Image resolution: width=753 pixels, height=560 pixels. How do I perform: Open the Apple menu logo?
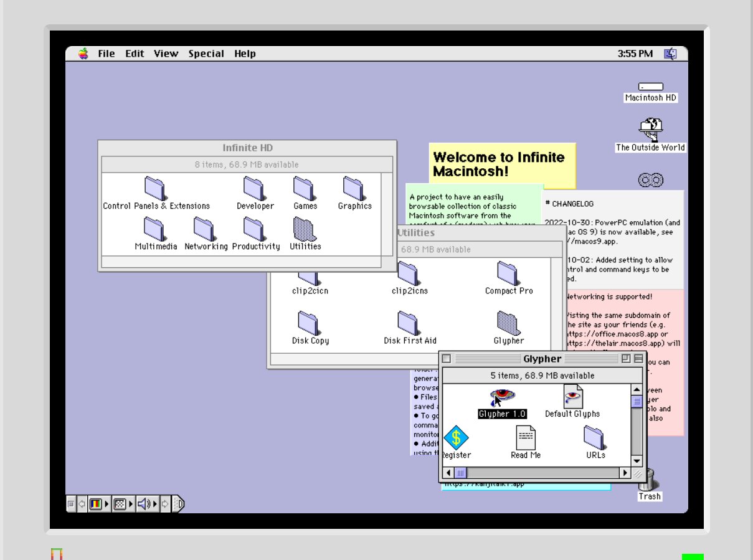point(83,54)
